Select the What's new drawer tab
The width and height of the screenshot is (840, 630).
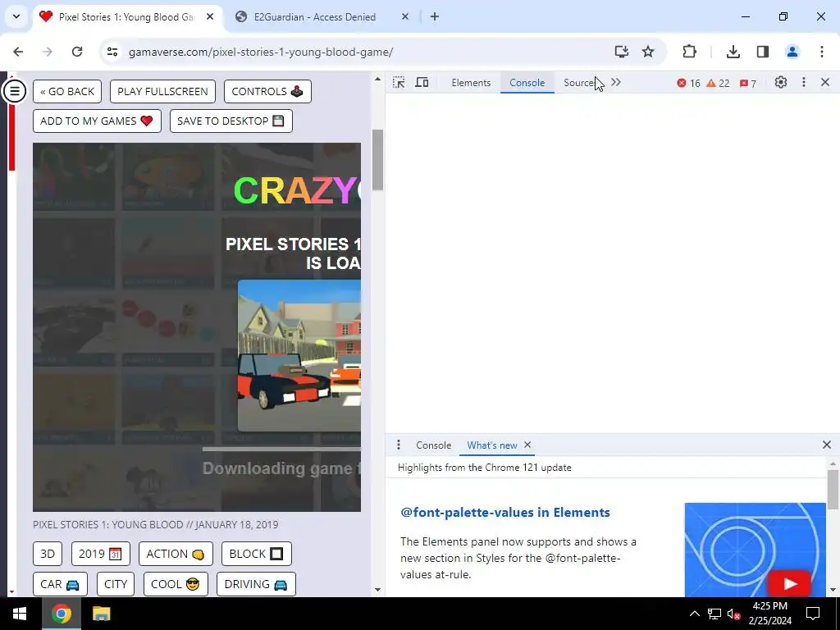492,445
